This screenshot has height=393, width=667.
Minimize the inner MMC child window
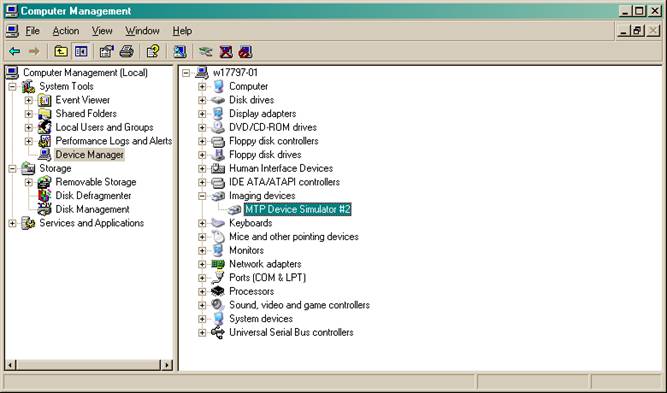click(624, 31)
